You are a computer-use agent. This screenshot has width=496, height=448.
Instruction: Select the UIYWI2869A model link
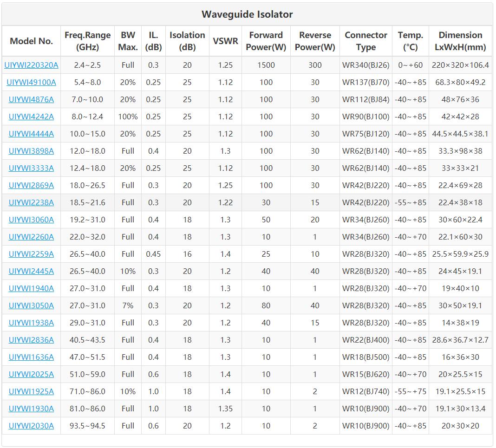(x=31, y=185)
